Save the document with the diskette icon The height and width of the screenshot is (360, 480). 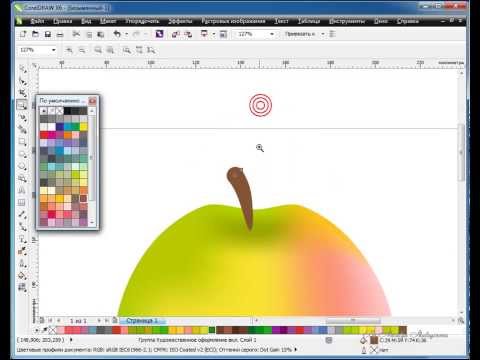click(48, 34)
